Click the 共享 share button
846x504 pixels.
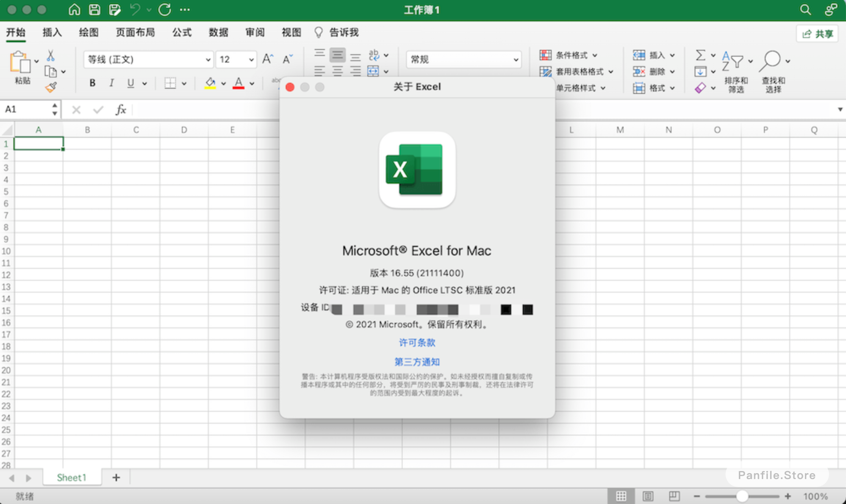click(x=818, y=34)
